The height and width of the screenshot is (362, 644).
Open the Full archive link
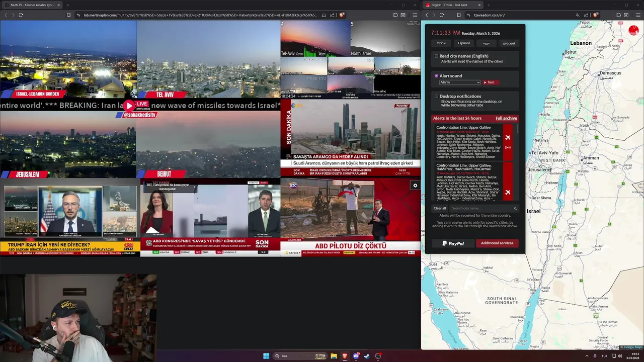tap(506, 118)
